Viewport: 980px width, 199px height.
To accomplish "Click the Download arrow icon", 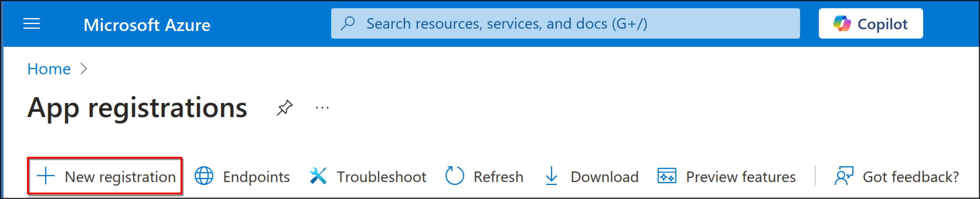I will click(x=551, y=176).
